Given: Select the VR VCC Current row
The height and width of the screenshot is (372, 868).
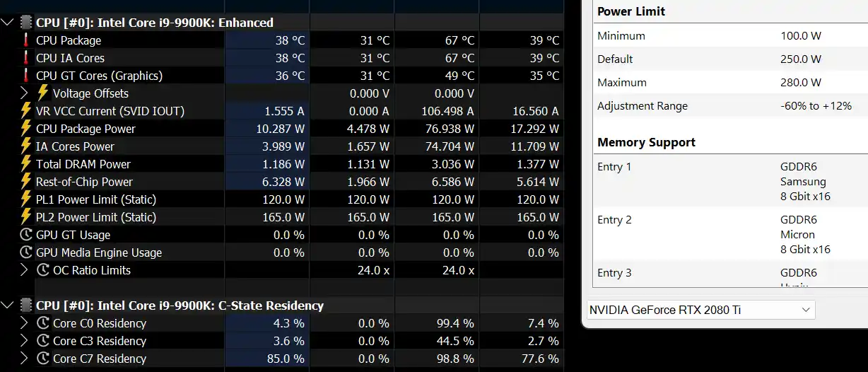Looking at the screenshot, I should [x=110, y=111].
